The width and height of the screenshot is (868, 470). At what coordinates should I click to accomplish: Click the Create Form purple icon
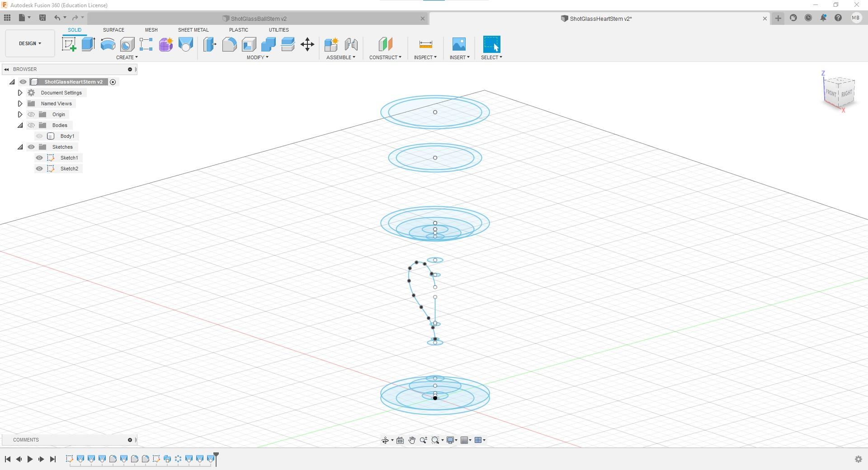click(166, 44)
